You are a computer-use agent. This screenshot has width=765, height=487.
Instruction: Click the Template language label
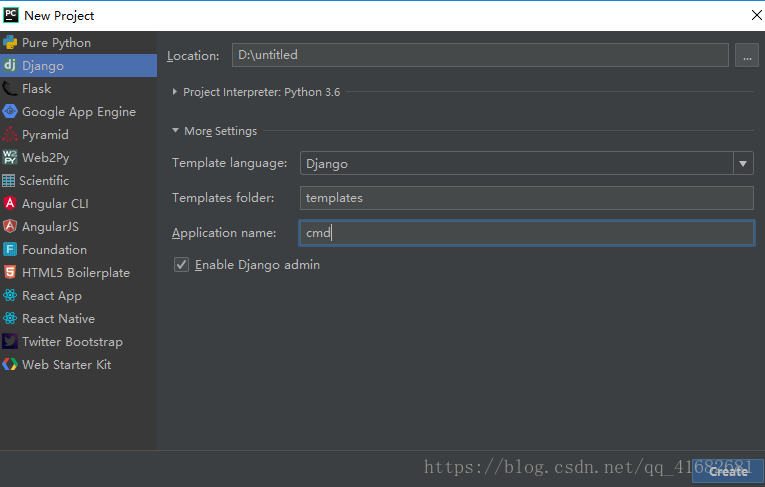[229, 163]
